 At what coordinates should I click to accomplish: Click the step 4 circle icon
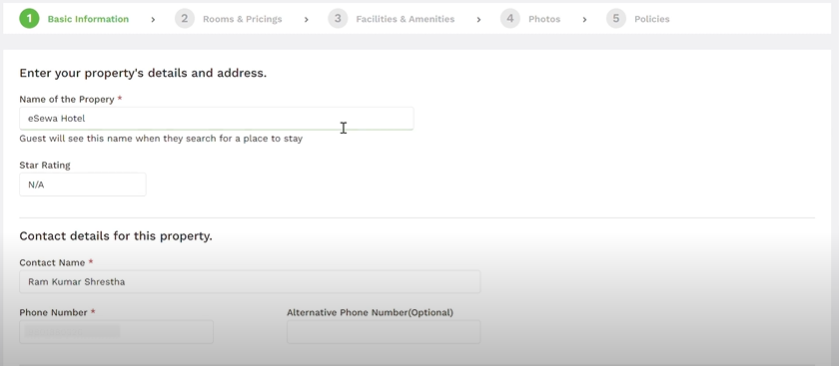point(510,19)
